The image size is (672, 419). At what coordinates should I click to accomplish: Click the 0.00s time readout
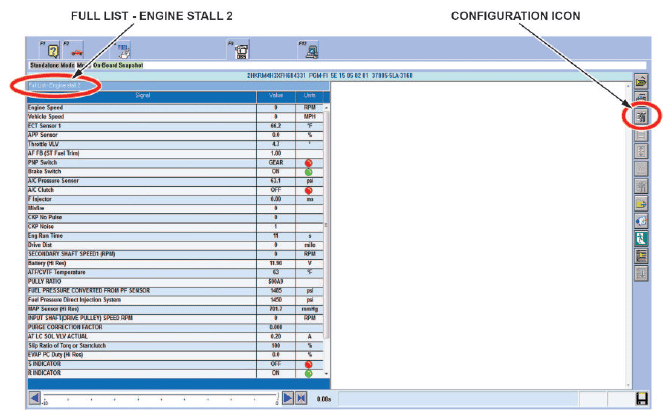click(x=324, y=399)
